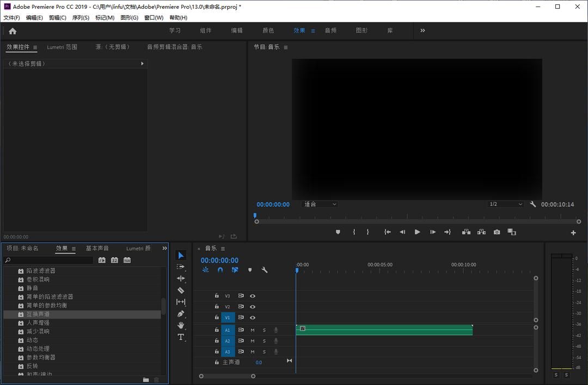
Task: Toggle V1 track output eye
Action: tap(253, 318)
